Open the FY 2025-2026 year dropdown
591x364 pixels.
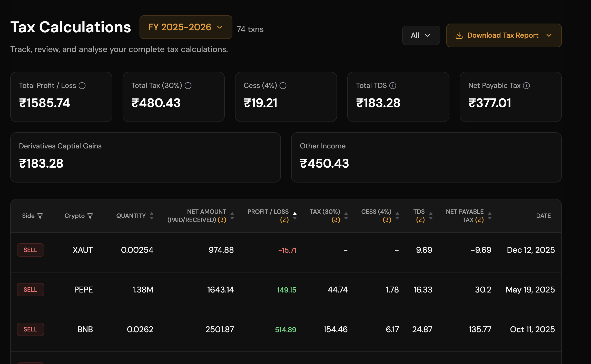click(x=186, y=27)
